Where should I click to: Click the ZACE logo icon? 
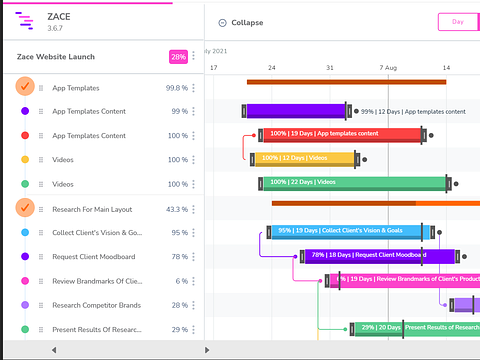click(24, 21)
